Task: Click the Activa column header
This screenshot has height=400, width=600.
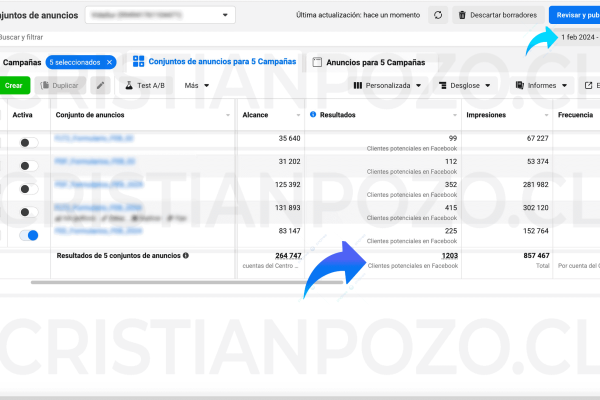Action: click(x=22, y=115)
